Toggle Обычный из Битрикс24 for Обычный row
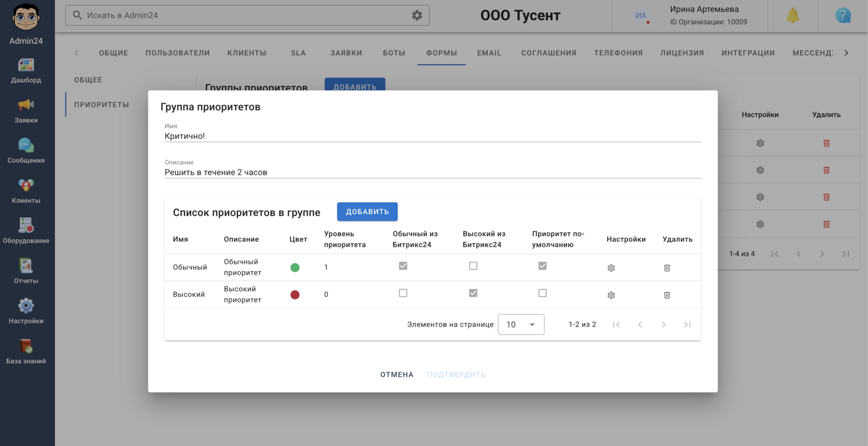This screenshot has height=446, width=868. [403, 266]
